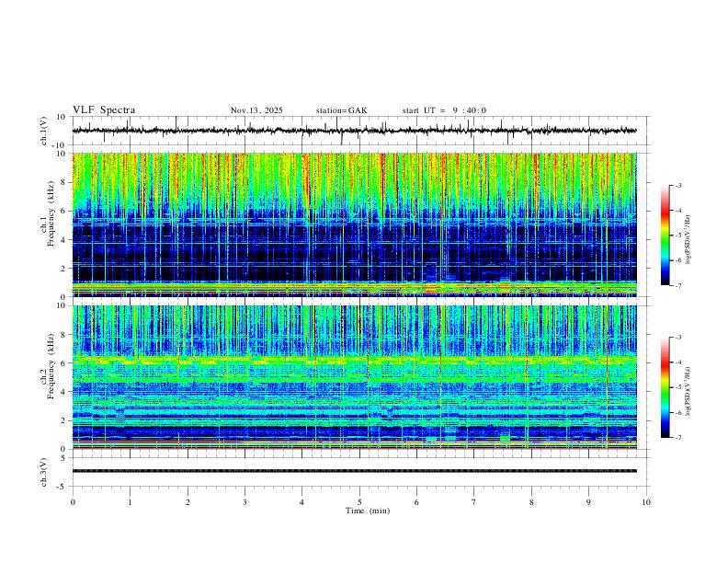
Task: Click the date 'Nov.13, 2025'
Action: point(256,110)
